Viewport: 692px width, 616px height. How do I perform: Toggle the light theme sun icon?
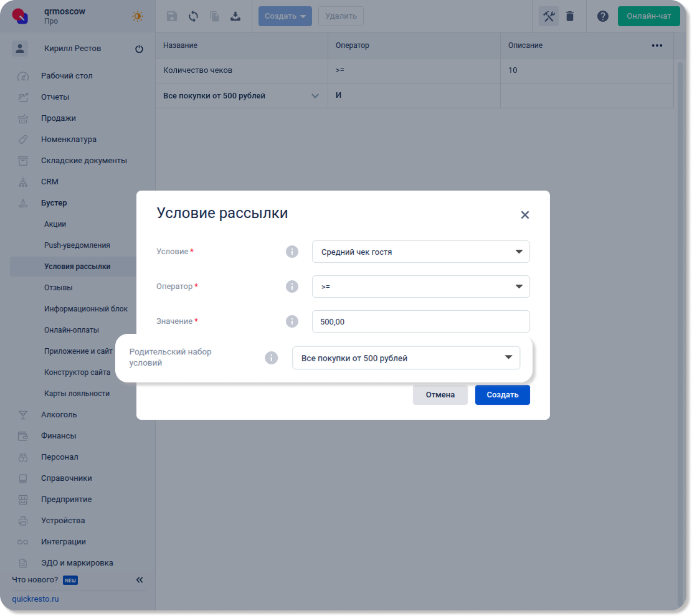(x=138, y=16)
